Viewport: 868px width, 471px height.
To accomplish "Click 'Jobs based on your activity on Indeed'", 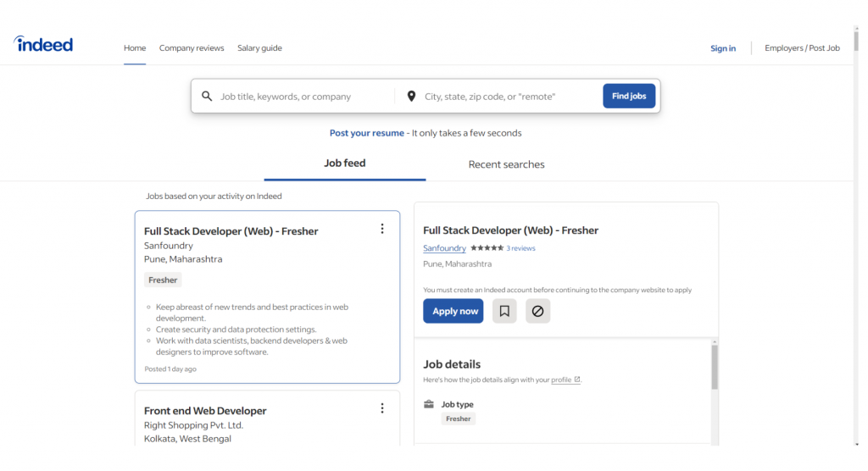I will click(214, 196).
